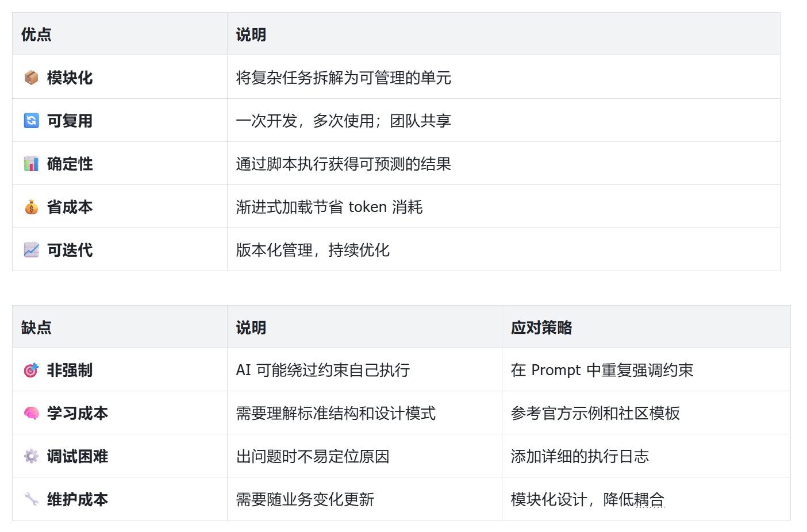Click the target icon beside 非强制
The width and height of the screenshot is (807, 532).
click(x=31, y=371)
